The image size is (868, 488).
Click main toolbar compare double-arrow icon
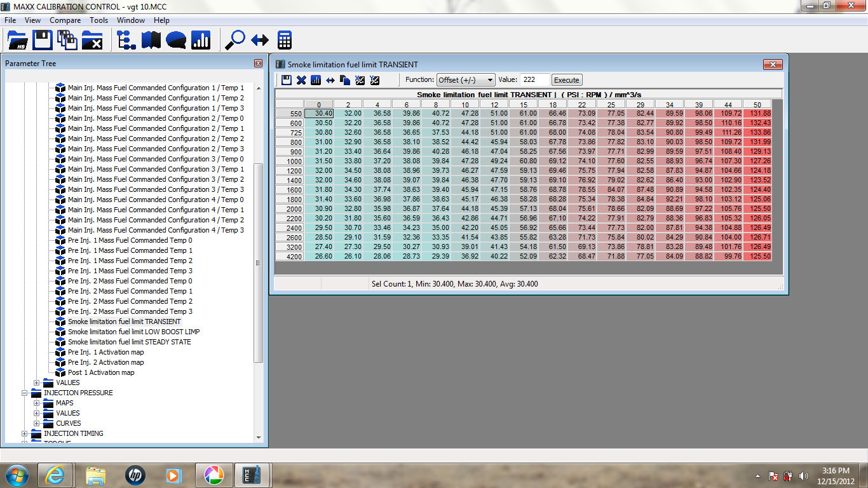260,41
